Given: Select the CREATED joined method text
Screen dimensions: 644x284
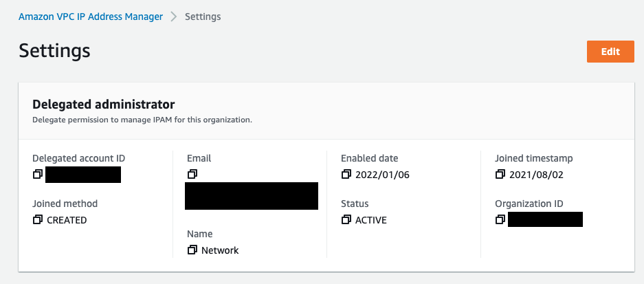Looking at the screenshot, I should tap(67, 220).
